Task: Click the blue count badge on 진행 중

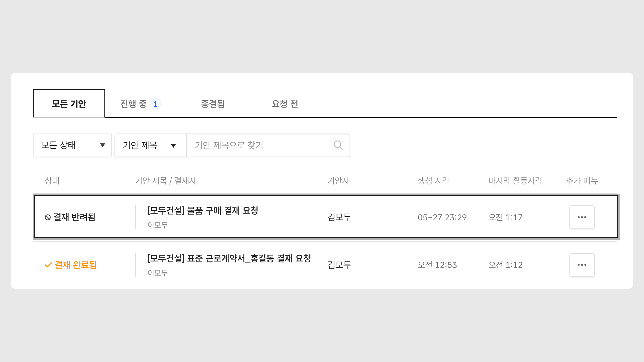Action: (x=155, y=104)
